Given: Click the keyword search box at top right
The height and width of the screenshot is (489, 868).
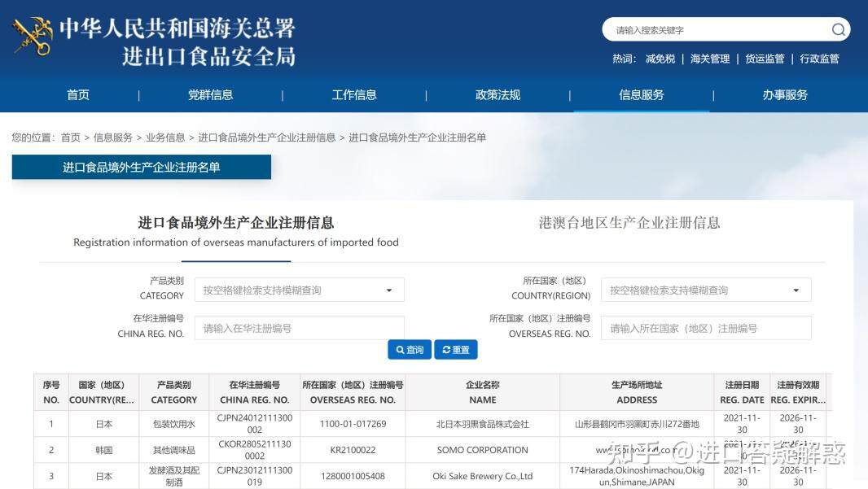Looking at the screenshot, I should [717, 29].
